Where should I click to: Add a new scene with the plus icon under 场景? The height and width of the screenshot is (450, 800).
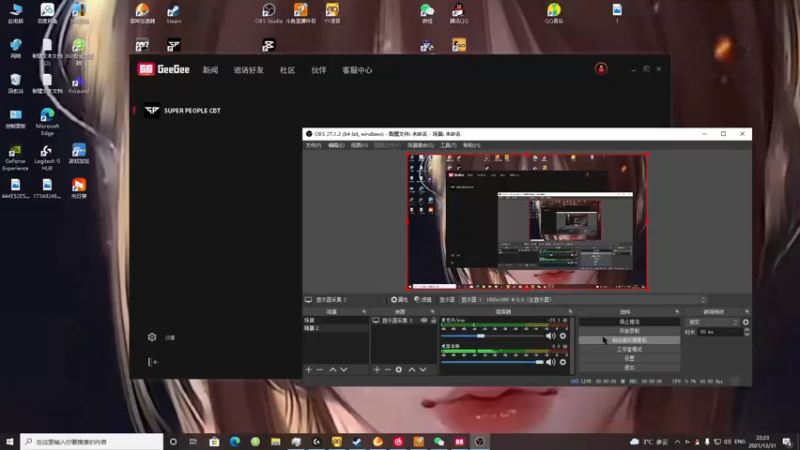309,369
